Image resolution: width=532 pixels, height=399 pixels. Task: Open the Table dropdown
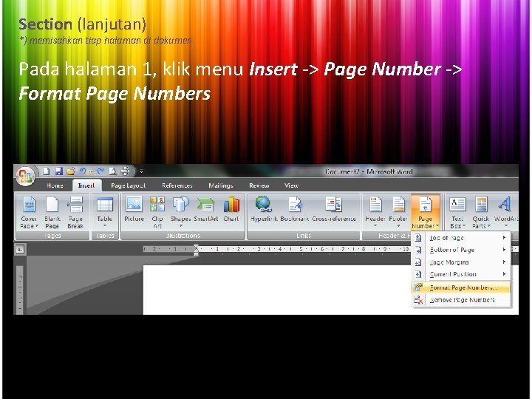[x=105, y=212]
